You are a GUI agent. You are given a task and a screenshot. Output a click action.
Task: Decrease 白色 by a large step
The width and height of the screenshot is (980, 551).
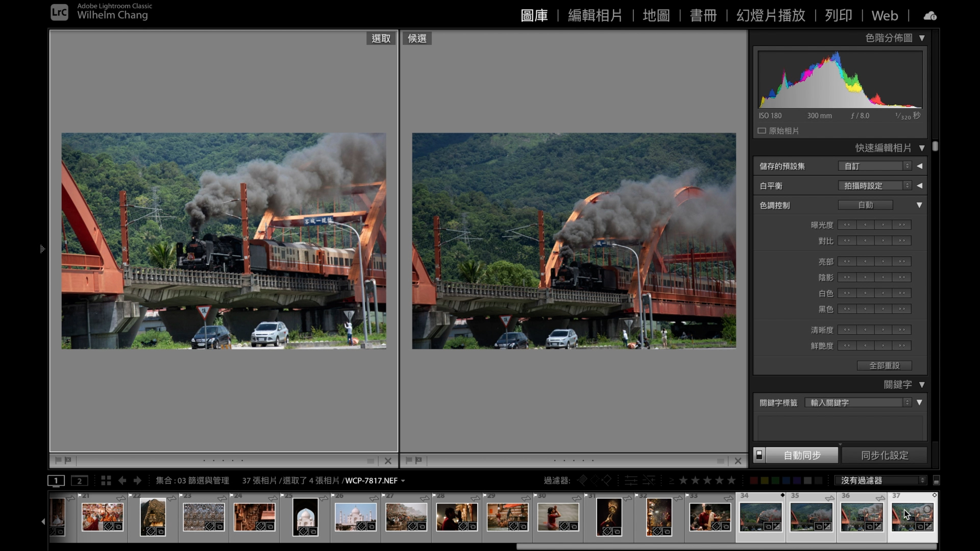point(847,293)
